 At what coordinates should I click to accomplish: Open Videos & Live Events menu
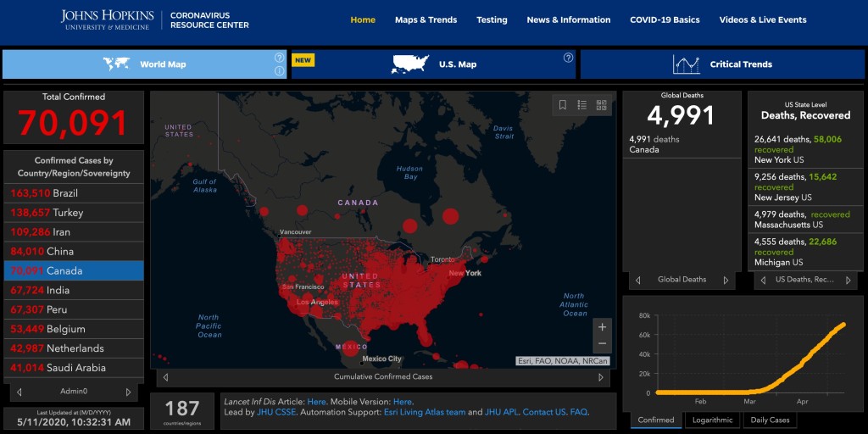(763, 20)
